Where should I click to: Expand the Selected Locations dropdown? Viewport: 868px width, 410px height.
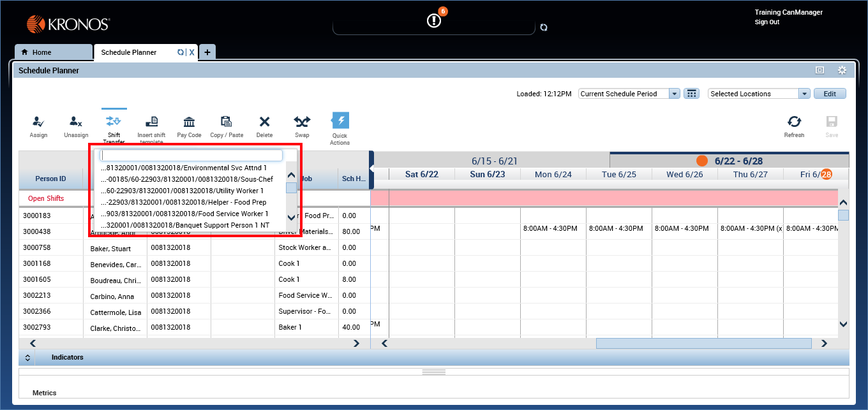[804, 93]
